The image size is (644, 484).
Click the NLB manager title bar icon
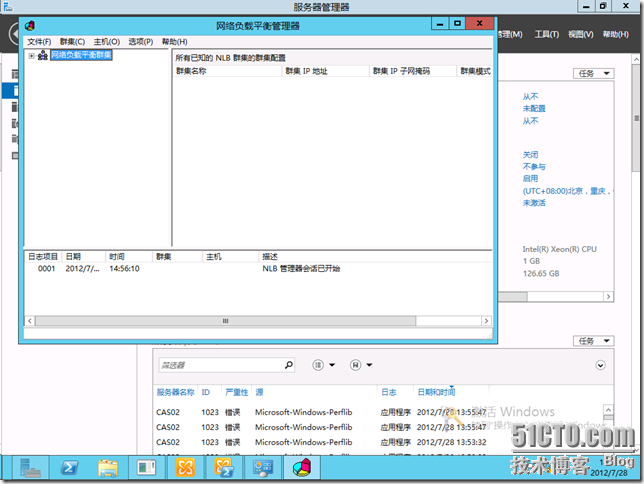tap(30, 25)
